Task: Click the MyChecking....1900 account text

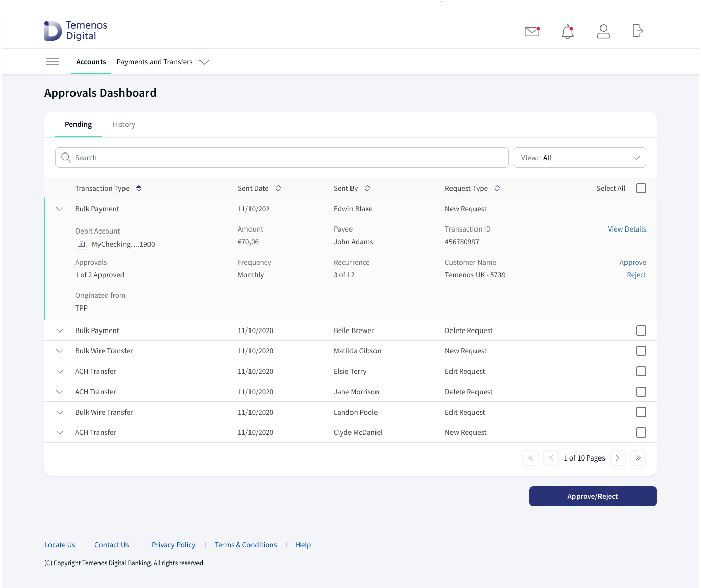Action: point(123,244)
